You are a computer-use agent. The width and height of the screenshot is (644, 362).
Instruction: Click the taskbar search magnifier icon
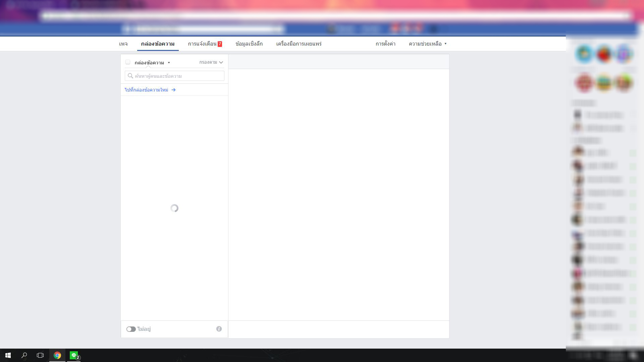[x=24, y=355]
